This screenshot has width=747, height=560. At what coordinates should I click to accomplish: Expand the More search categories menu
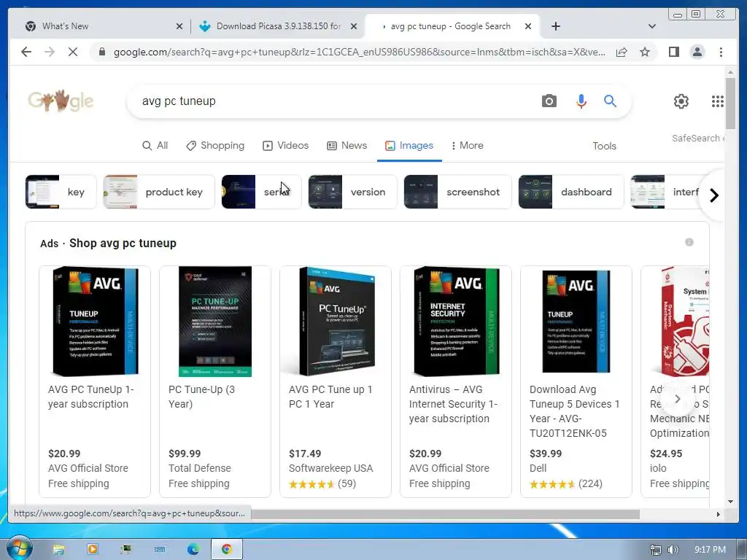(x=467, y=146)
